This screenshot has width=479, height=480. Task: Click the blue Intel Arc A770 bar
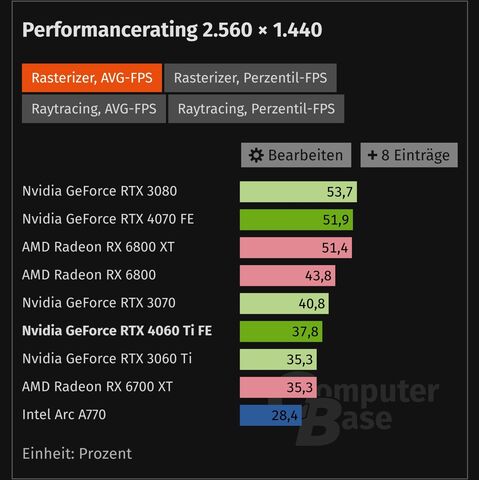271,415
